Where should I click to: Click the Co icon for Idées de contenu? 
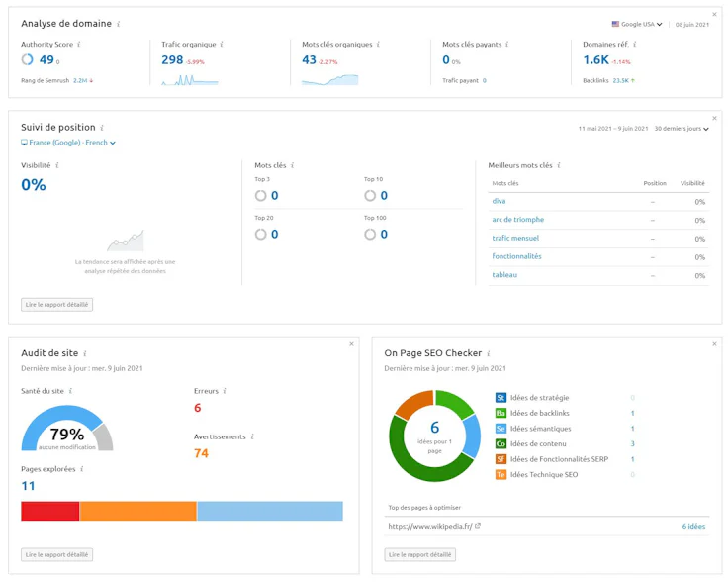coord(500,443)
